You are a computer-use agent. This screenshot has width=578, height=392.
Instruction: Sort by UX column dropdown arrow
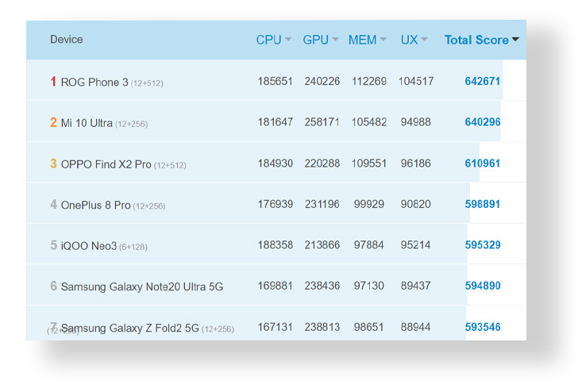click(424, 40)
